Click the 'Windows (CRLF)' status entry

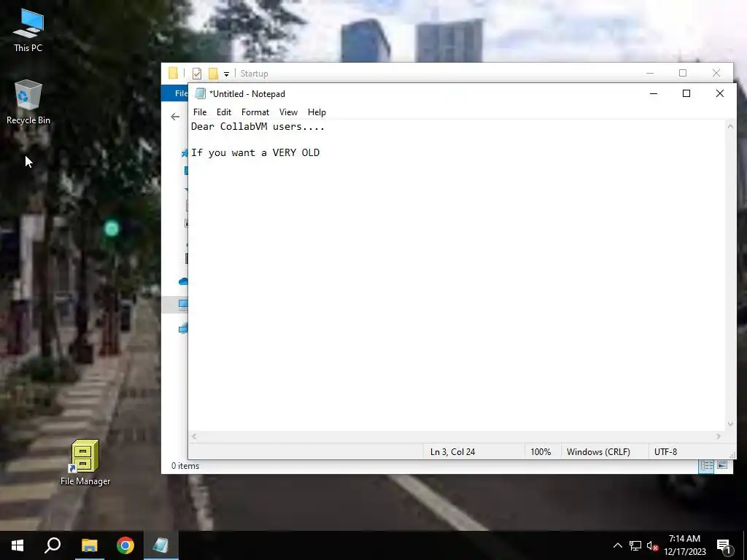click(x=598, y=452)
